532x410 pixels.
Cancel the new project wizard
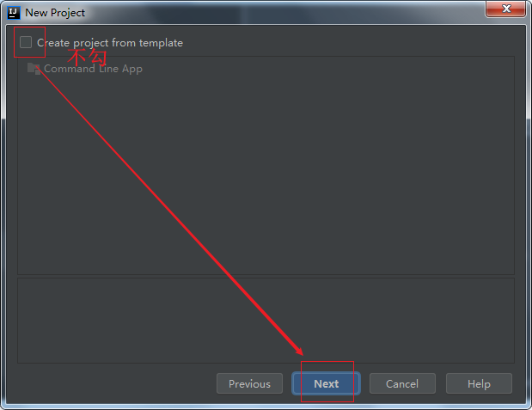(402, 383)
